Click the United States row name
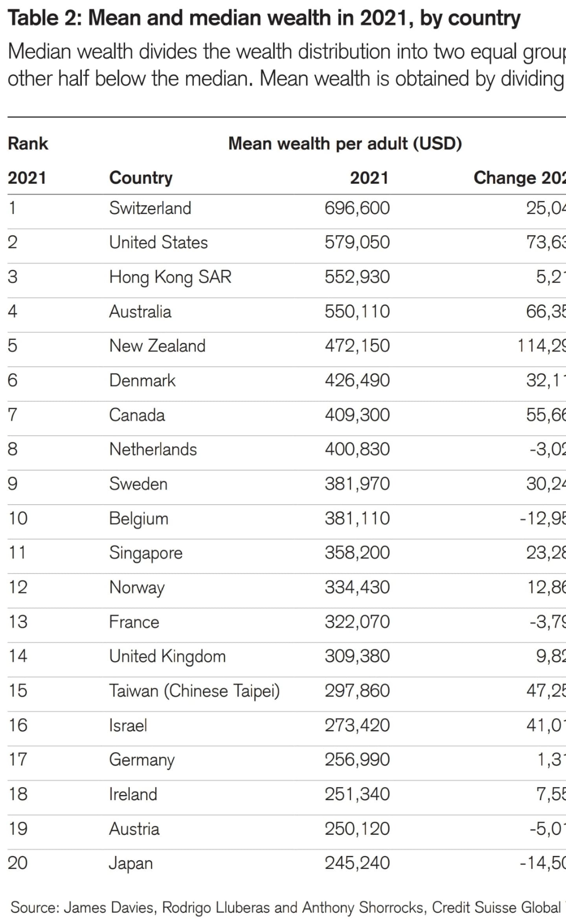 point(158,242)
